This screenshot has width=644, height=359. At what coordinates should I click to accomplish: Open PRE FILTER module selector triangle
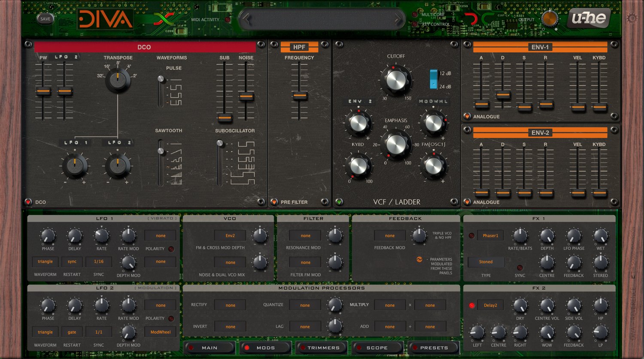click(x=274, y=202)
